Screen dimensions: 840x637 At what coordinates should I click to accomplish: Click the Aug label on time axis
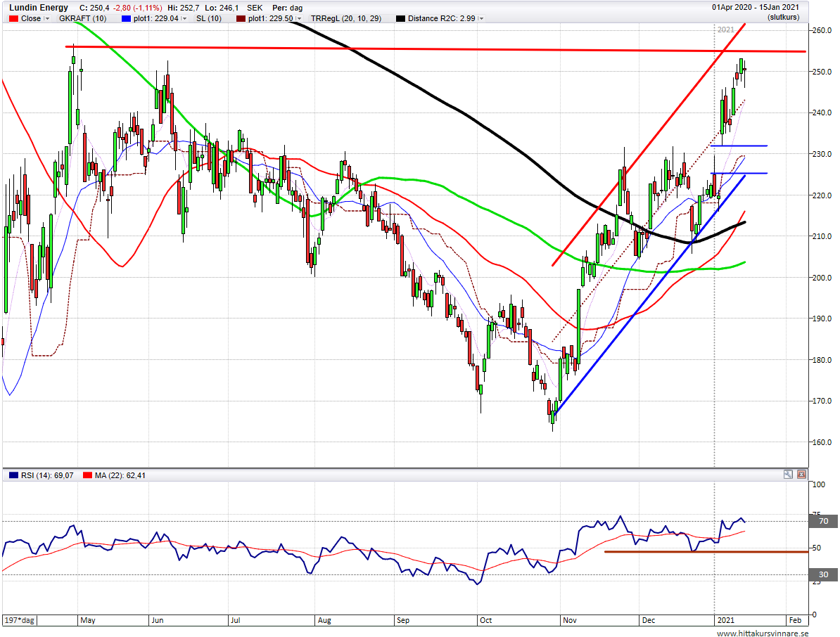324,620
